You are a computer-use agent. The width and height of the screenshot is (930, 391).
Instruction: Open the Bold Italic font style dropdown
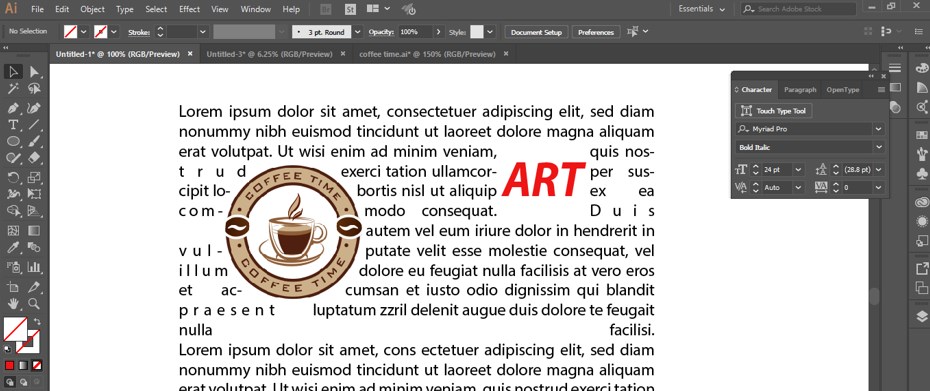pos(878,147)
